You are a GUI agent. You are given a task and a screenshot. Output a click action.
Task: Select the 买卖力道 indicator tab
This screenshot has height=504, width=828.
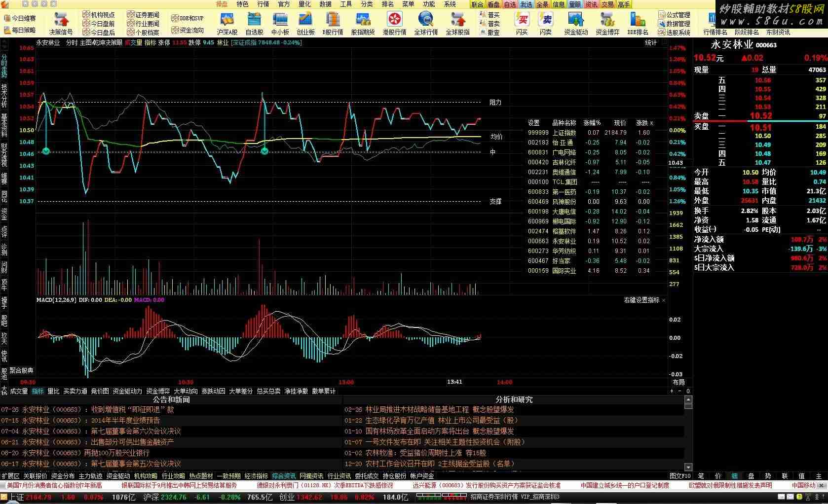(75, 391)
